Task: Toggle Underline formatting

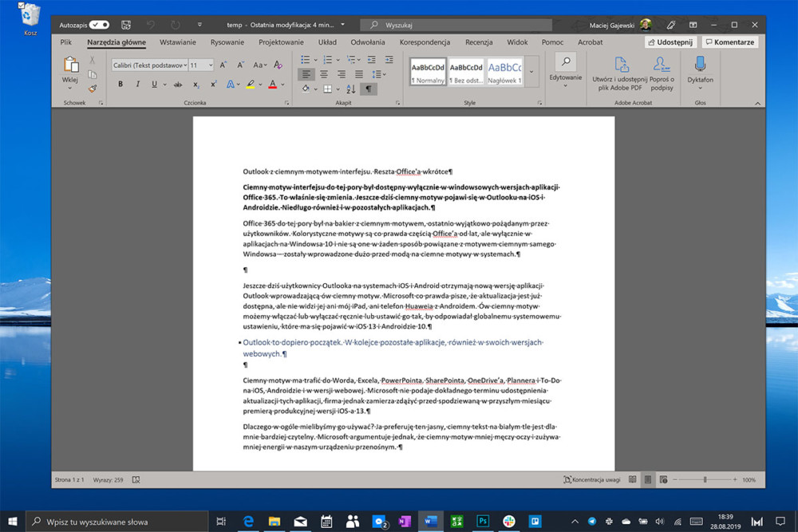Action: [x=154, y=85]
